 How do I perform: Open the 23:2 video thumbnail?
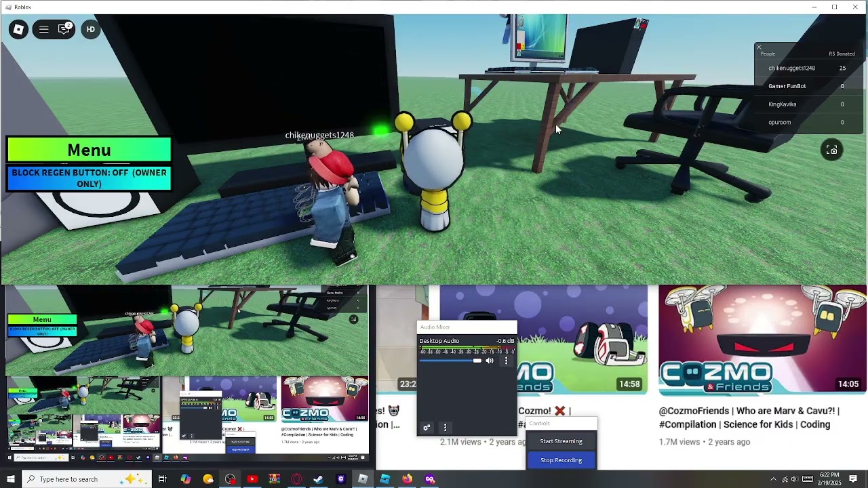point(403,340)
